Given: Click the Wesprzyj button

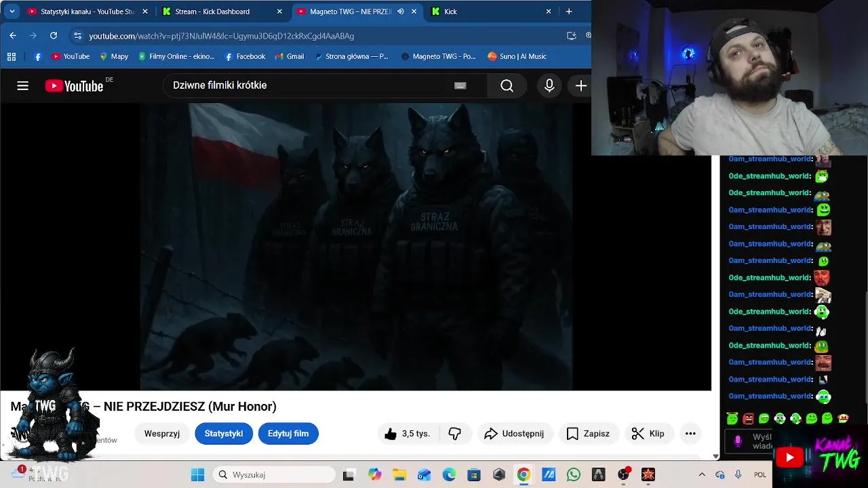Looking at the screenshot, I should 162,434.
